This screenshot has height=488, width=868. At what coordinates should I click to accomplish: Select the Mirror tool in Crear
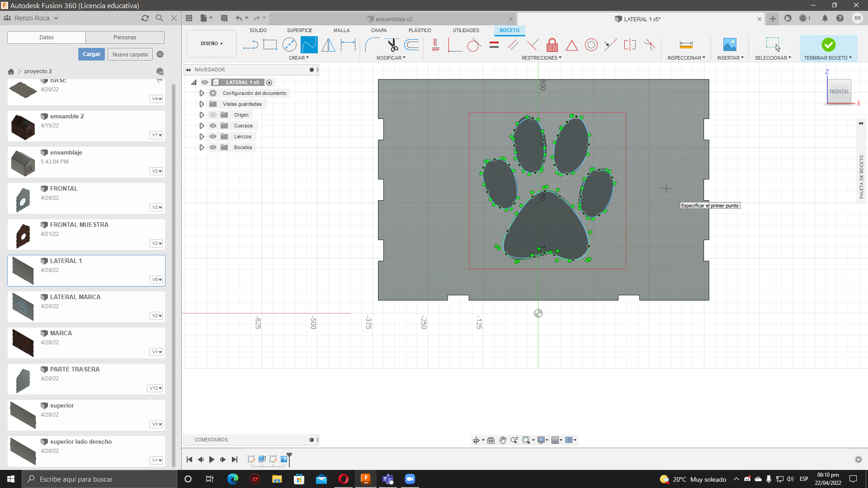329,45
